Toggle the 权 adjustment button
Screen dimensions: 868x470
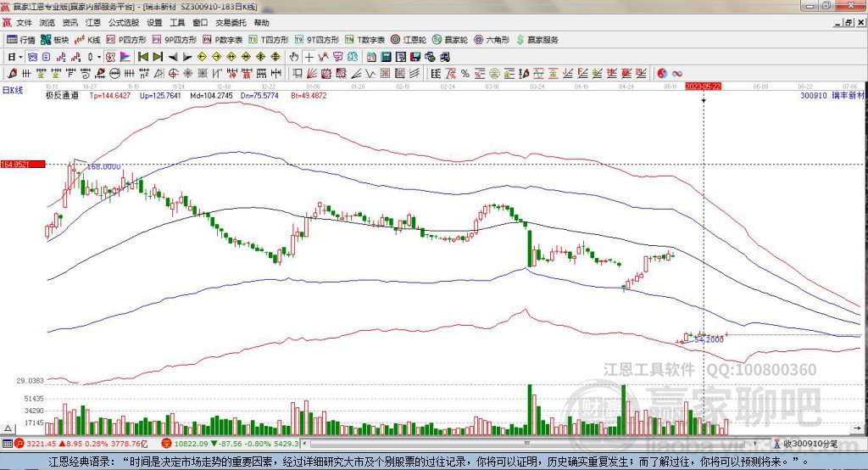[x=110, y=57]
